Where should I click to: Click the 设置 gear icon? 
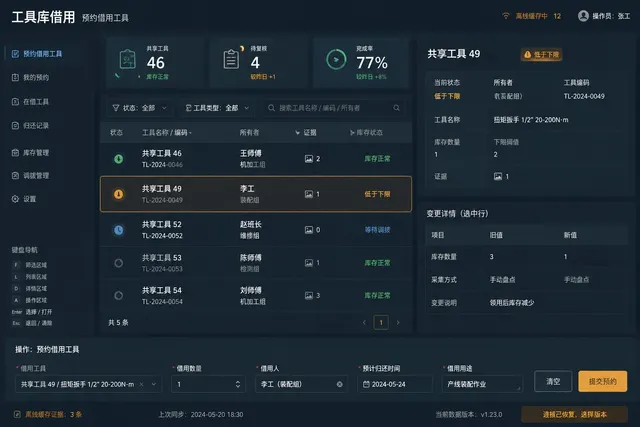coord(15,199)
